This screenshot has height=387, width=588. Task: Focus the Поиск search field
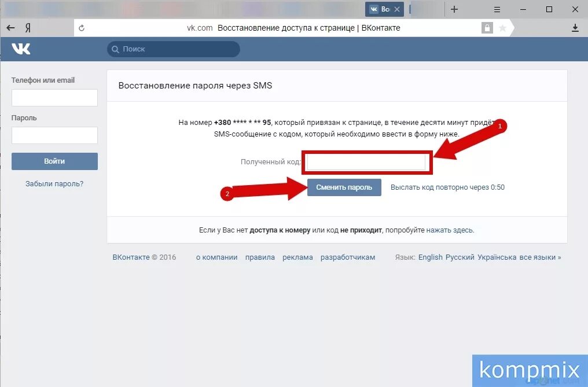pyautogui.click(x=173, y=49)
